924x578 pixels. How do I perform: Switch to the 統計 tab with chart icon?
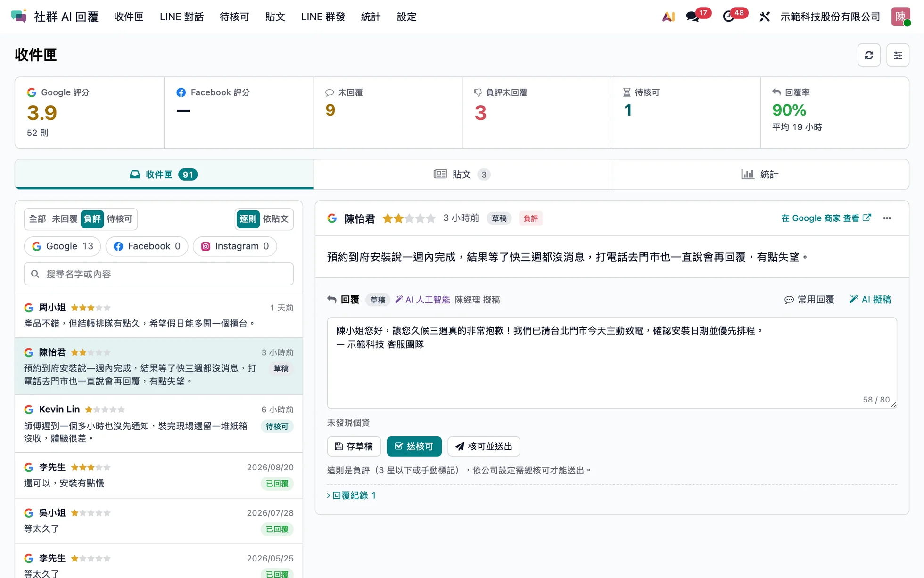(760, 175)
